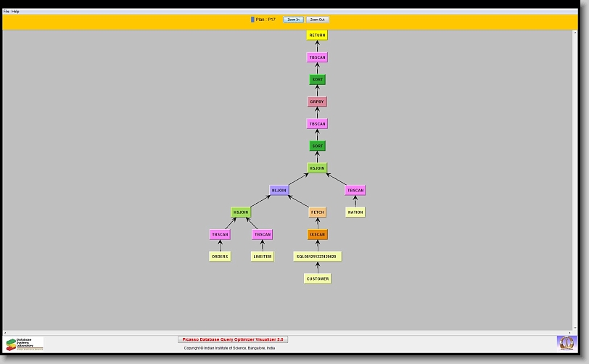Select the ORDERS table node

(220, 256)
